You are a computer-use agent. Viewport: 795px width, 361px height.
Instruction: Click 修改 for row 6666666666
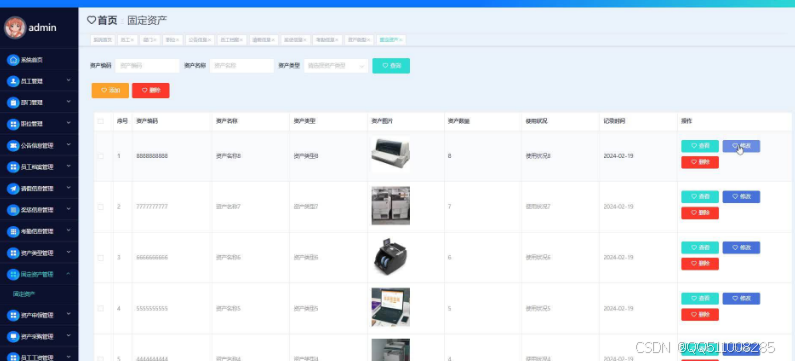[x=741, y=247]
